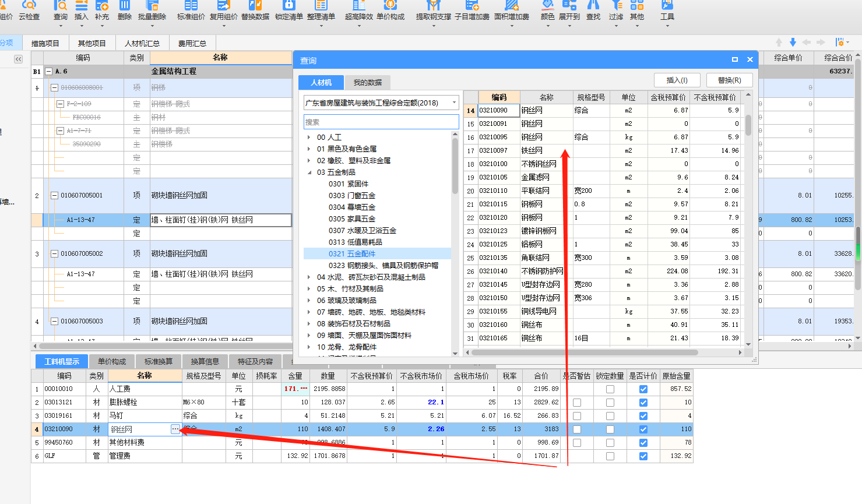The height and width of the screenshot is (504, 862).
Task: Open the 云检查 cloud check tool
Action: [29, 10]
